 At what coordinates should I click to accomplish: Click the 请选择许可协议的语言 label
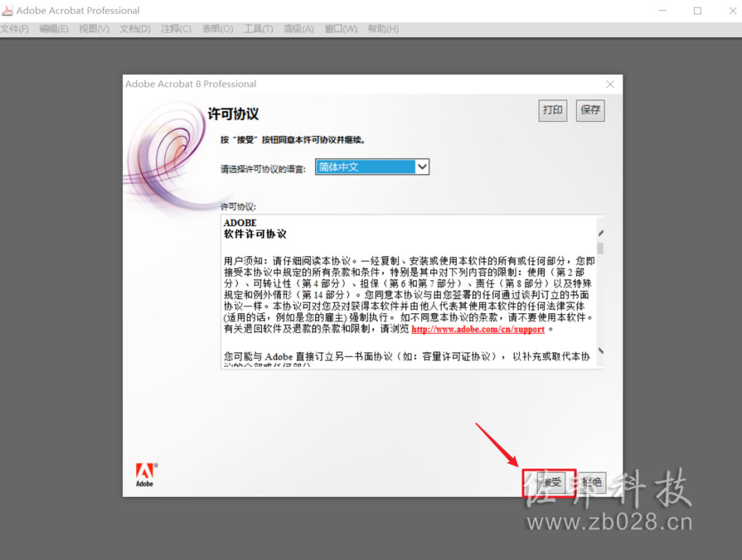(263, 169)
